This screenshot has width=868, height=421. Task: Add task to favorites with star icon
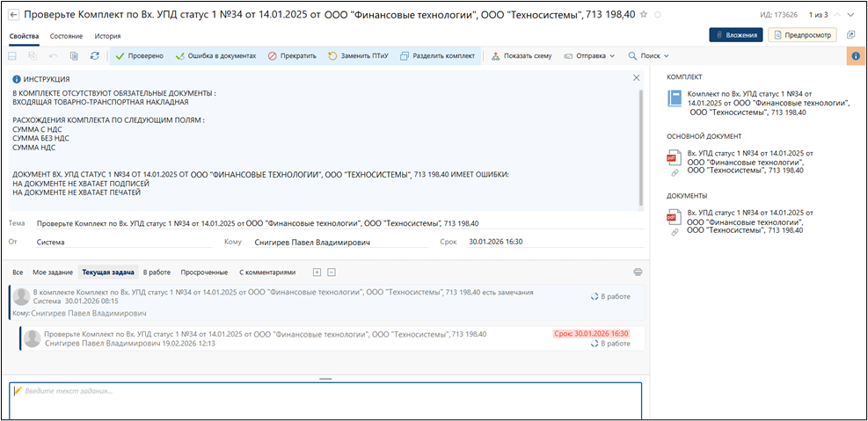(x=644, y=15)
